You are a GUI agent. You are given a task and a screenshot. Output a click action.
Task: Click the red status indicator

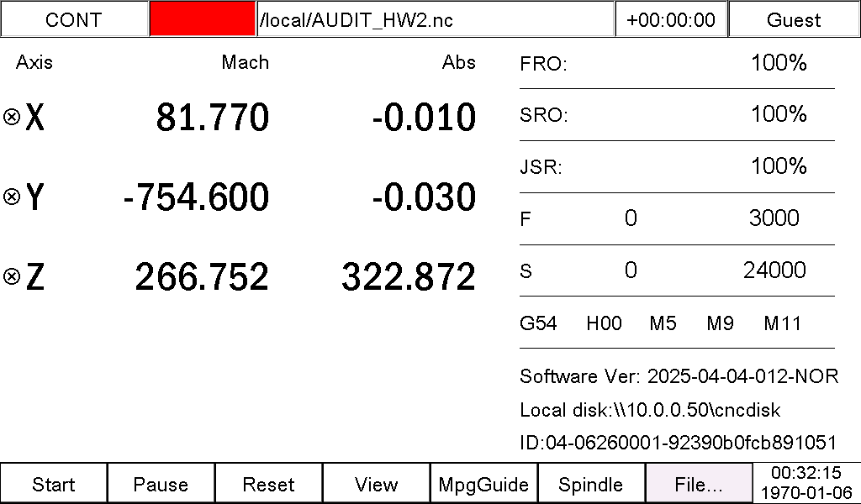tap(203, 19)
